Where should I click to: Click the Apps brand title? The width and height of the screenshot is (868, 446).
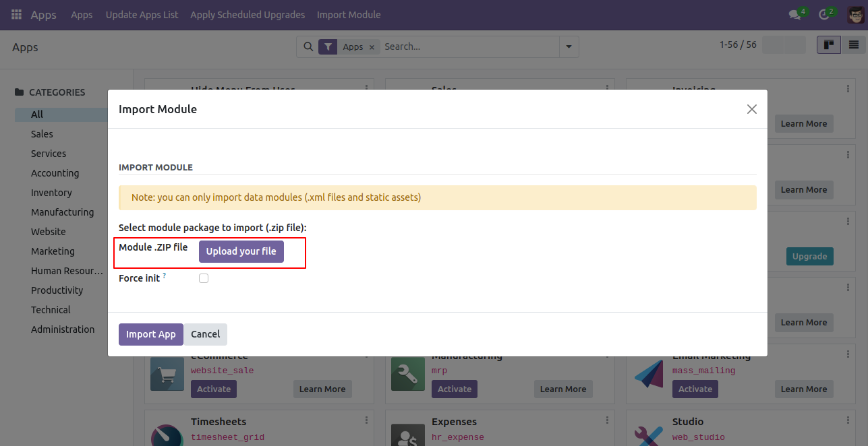44,15
